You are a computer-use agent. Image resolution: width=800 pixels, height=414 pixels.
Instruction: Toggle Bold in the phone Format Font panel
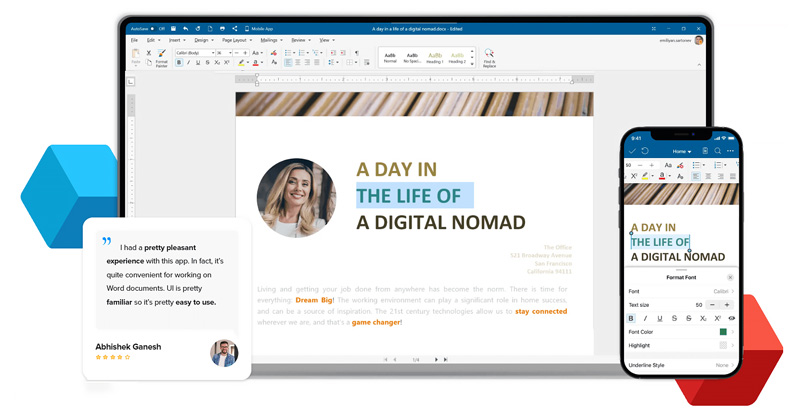(631, 318)
